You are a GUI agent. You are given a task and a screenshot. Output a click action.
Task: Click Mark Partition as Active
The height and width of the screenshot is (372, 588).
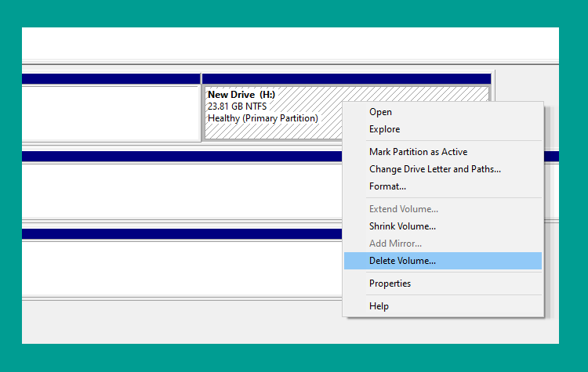coord(442,152)
